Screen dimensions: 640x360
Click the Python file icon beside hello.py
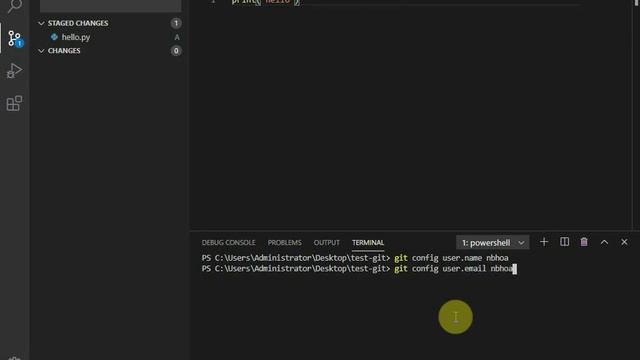click(54, 37)
